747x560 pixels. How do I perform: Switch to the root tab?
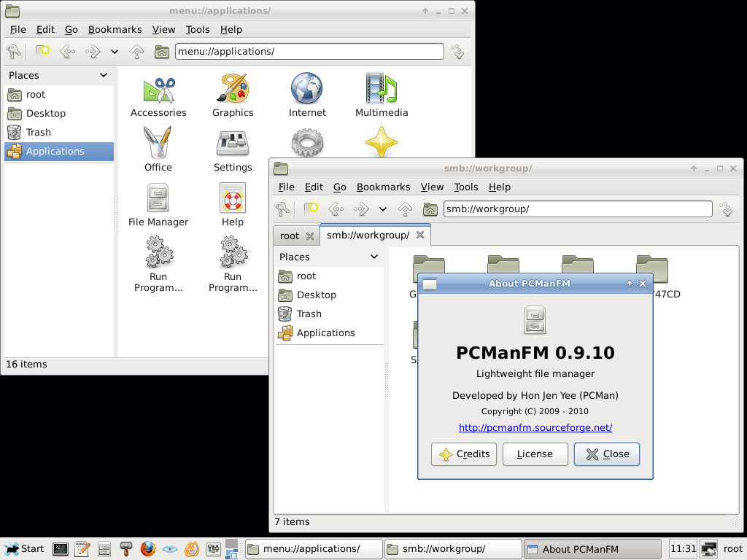tap(290, 236)
